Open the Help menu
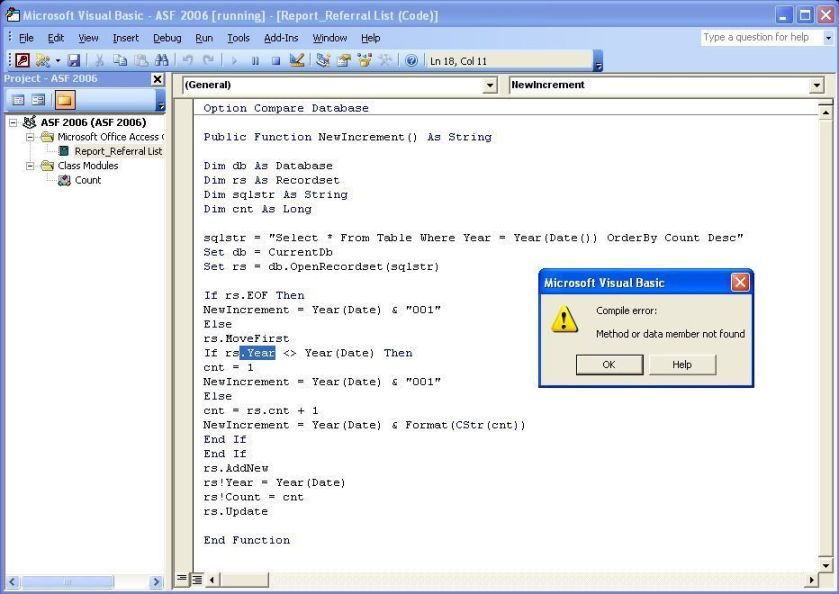 [x=370, y=38]
